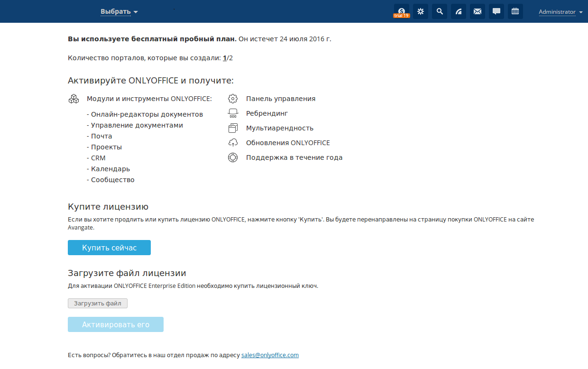Click the 'Купите лицензию' heading
This screenshot has width=588, height=369.
point(108,207)
